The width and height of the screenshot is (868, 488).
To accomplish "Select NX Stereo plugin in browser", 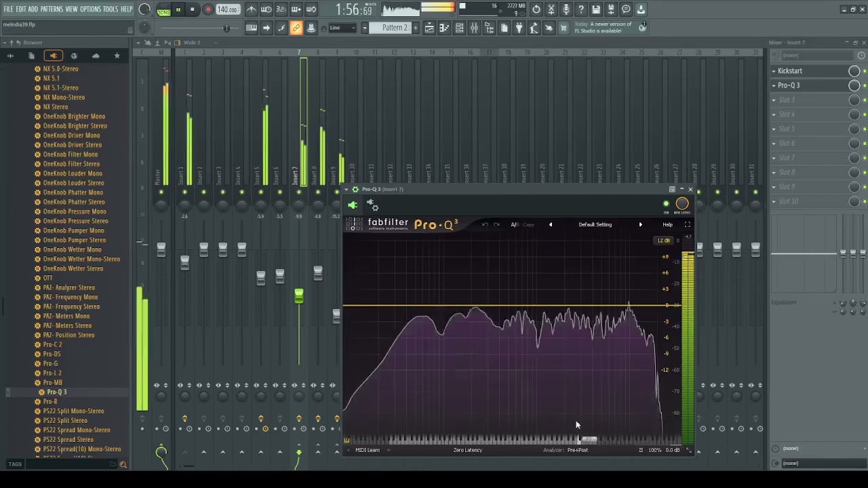I will pos(55,107).
